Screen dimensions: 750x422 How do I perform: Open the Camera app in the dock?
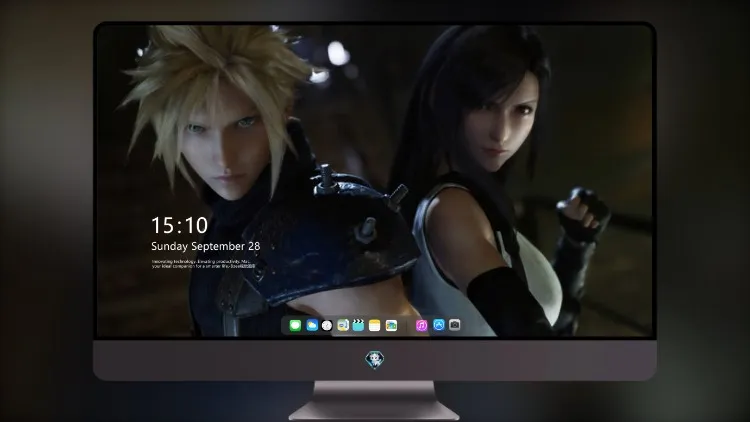(x=455, y=325)
